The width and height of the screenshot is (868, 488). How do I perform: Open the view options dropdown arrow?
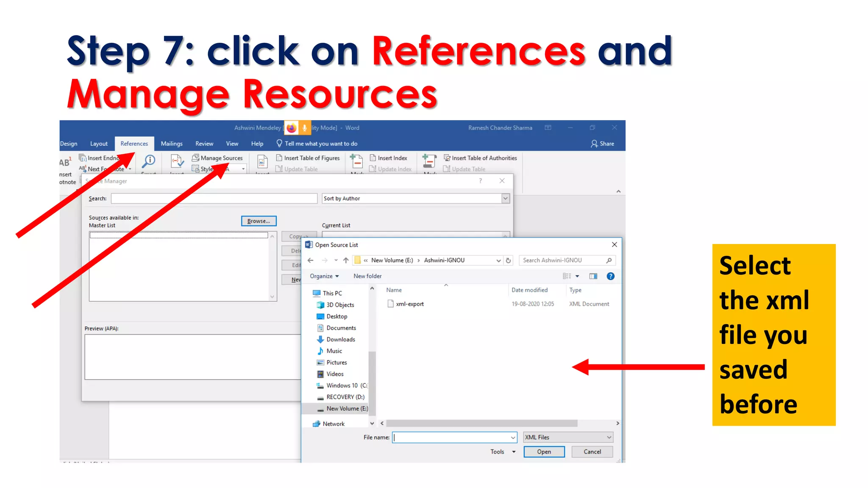click(x=577, y=276)
